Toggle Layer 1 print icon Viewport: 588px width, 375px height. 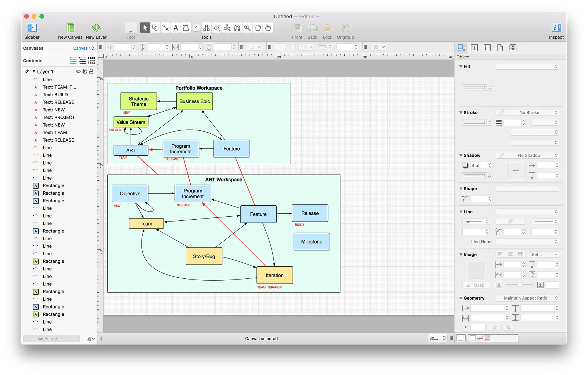(85, 71)
